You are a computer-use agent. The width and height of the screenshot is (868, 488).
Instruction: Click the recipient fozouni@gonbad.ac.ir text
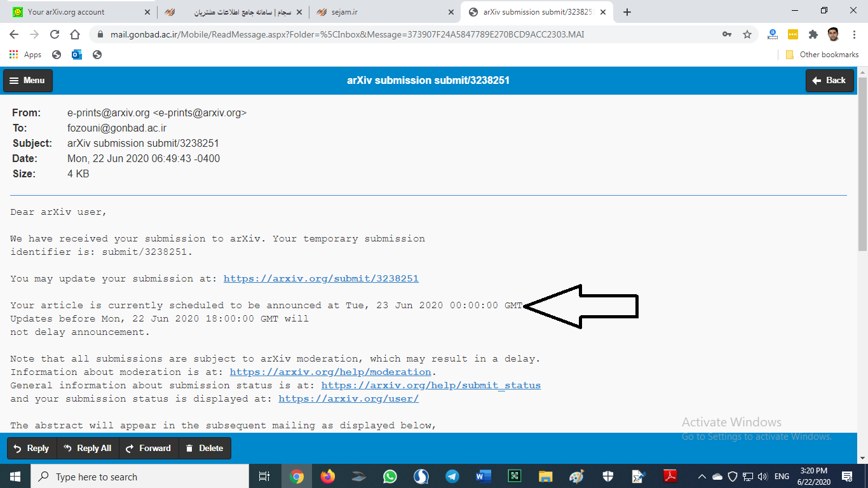[117, 128]
